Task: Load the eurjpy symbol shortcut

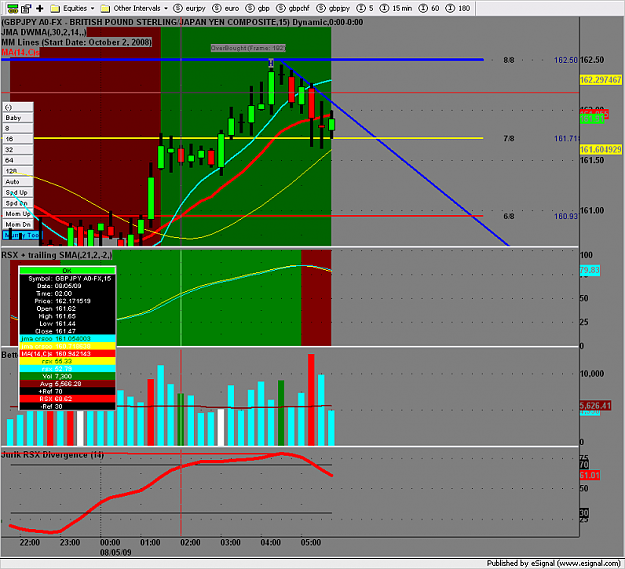Action: point(189,8)
